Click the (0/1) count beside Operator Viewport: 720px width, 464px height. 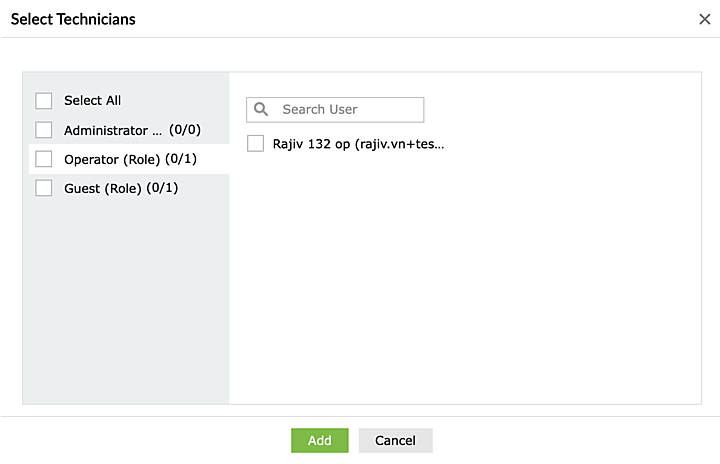coord(181,159)
